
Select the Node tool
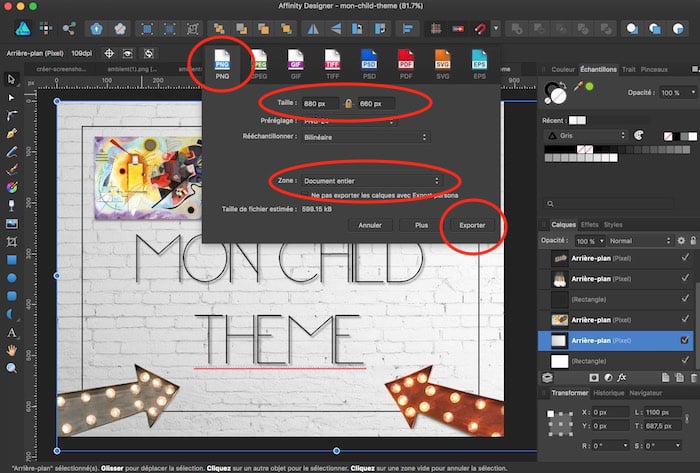(x=12, y=98)
